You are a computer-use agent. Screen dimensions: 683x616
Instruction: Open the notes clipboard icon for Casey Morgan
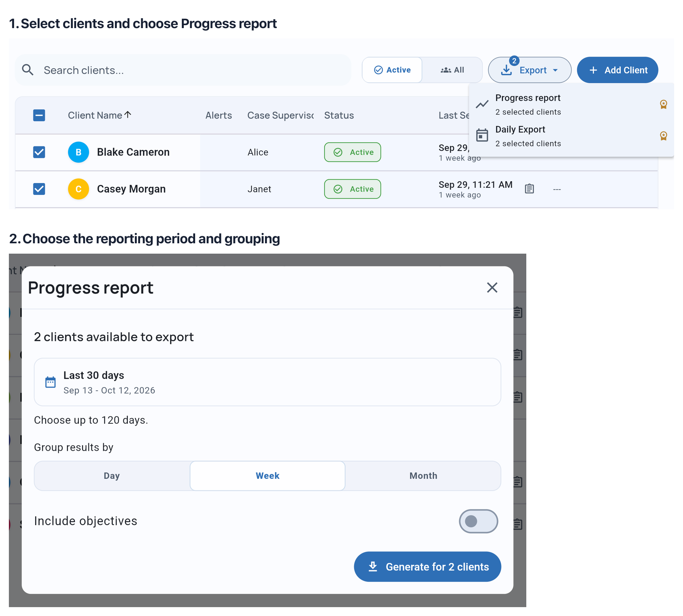[529, 189]
